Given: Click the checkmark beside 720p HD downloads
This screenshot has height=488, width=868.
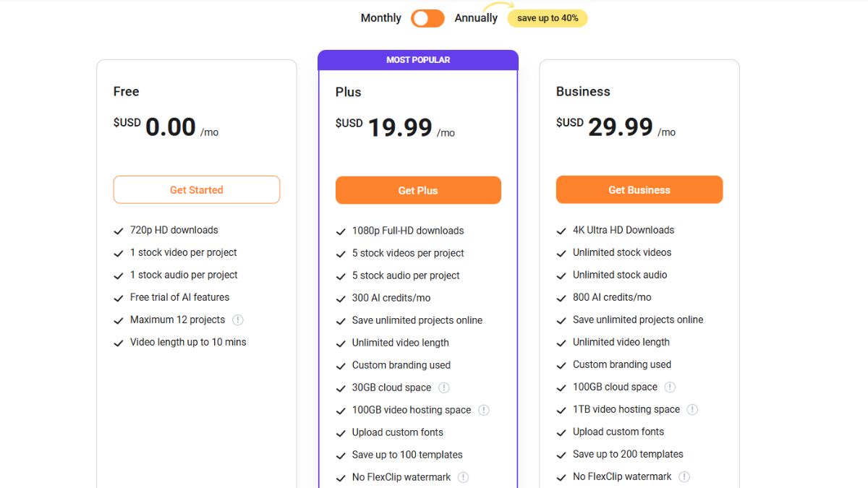Looking at the screenshot, I should click(119, 231).
